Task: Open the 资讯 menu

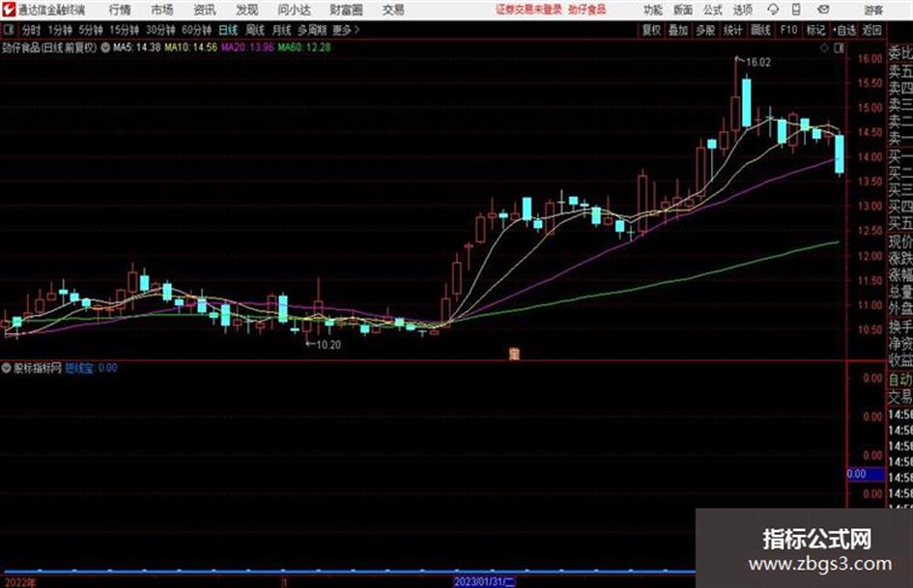Action: pos(205,10)
